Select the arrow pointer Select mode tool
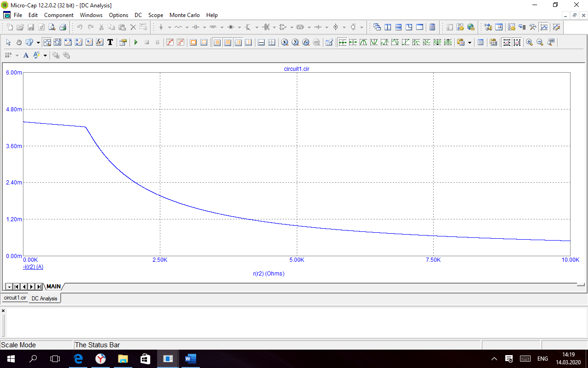 click(x=8, y=42)
